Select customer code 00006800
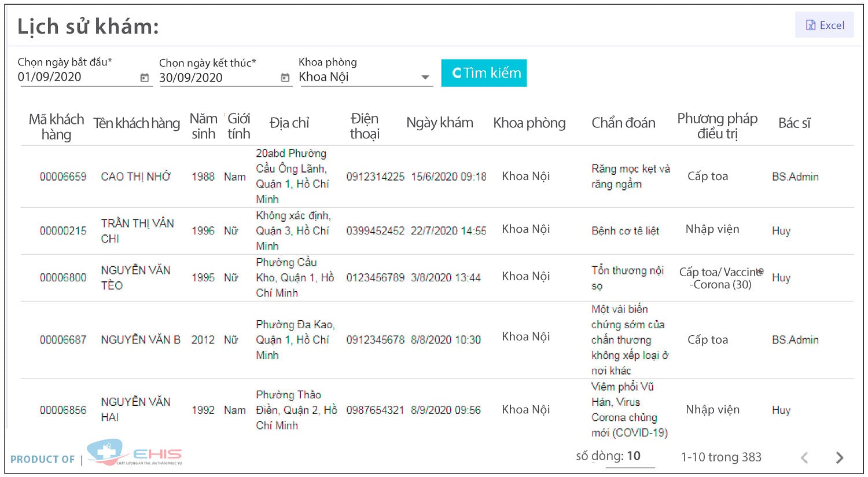Screen dimensions: 868x477 coord(63,278)
